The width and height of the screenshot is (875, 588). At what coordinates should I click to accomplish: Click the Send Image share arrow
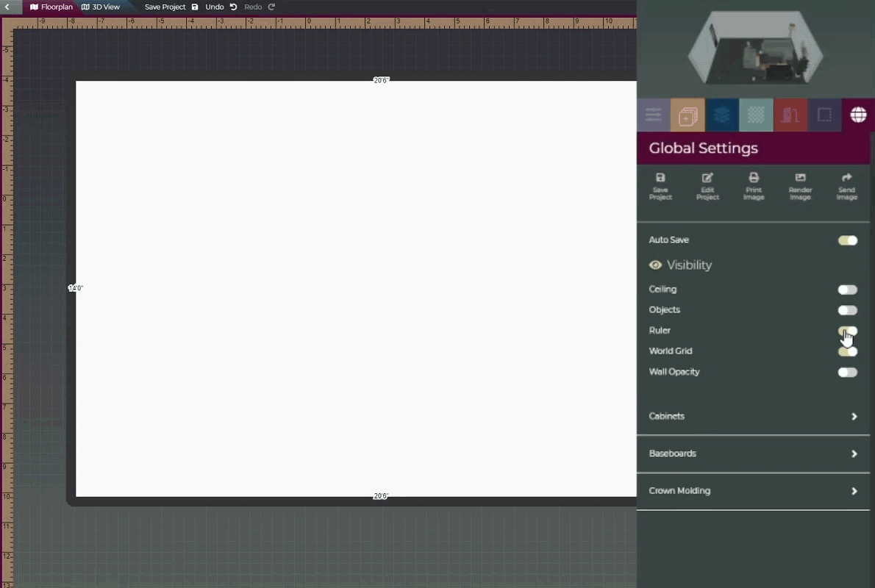pos(846,178)
